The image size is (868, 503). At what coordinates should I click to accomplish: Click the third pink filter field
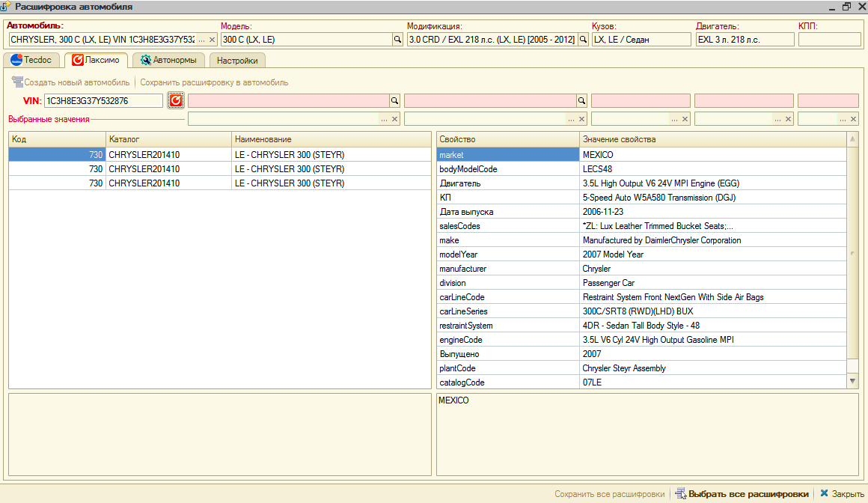[x=641, y=101]
